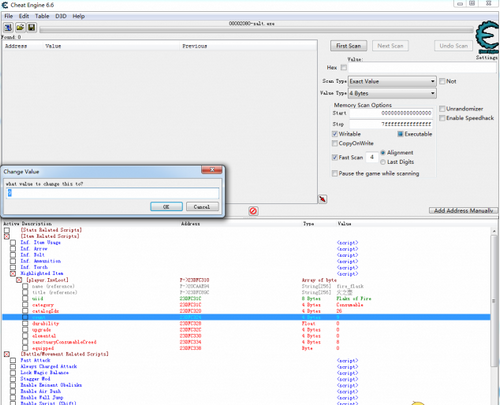The image size is (500, 405).
Task: Click the Stop address field
Action: click(391, 124)
